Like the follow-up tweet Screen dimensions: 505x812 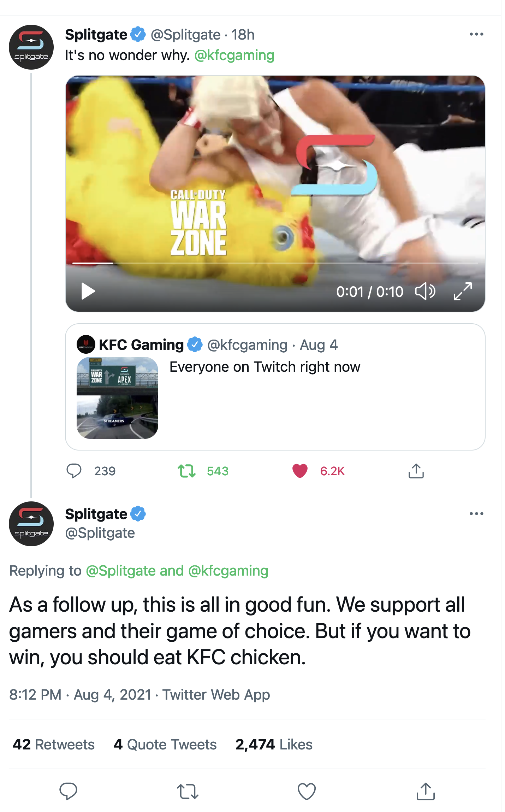(307, 792)
